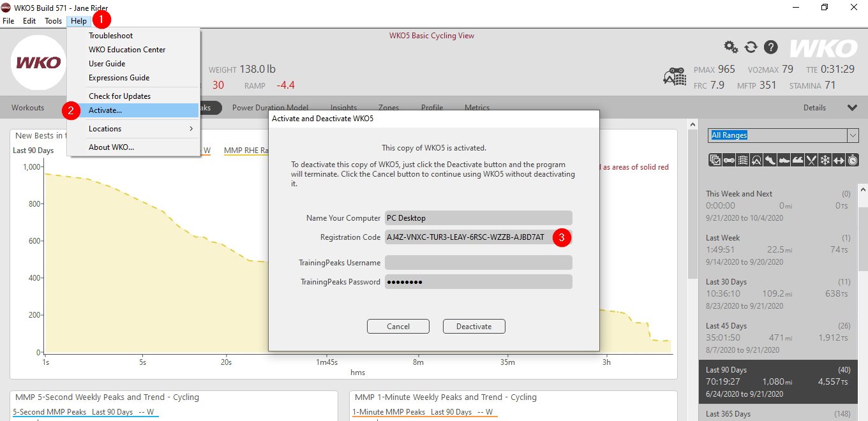Click Cancel in the activation dialog
The width and height of the screenshot is (868, 421).
(398, 327)
